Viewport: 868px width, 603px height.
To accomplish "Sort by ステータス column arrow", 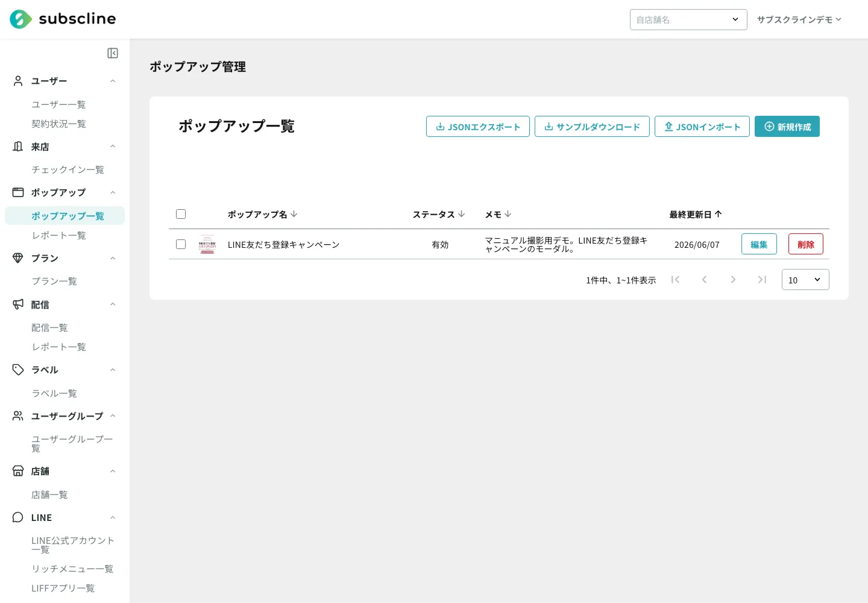I will (462, 214).
